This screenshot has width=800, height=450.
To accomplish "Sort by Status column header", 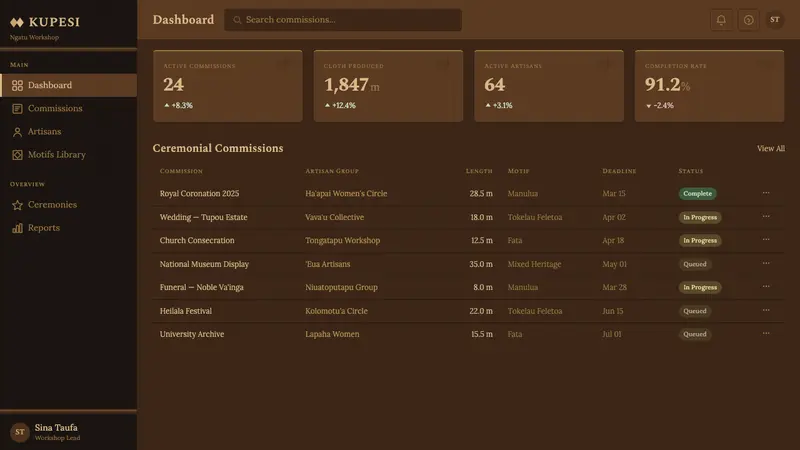I will (690, 171).
